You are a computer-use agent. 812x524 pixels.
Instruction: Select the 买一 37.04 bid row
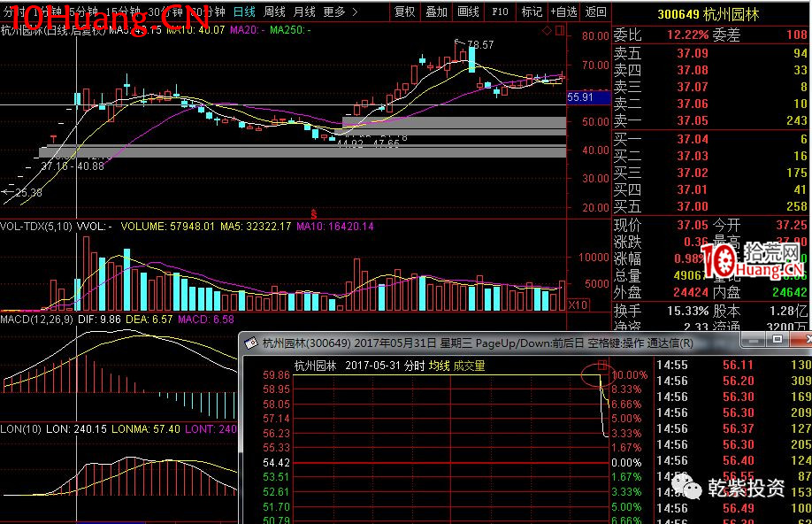[x=710, y=139]
